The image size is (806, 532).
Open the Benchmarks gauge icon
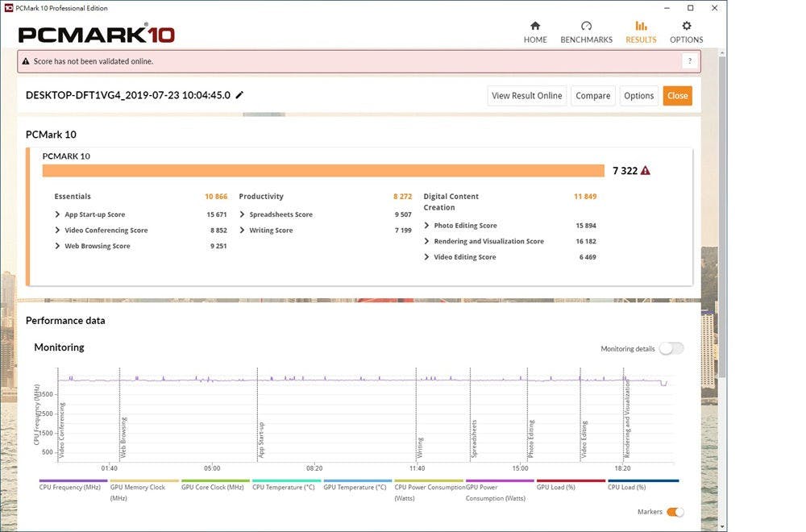click(x=586, y=27)
